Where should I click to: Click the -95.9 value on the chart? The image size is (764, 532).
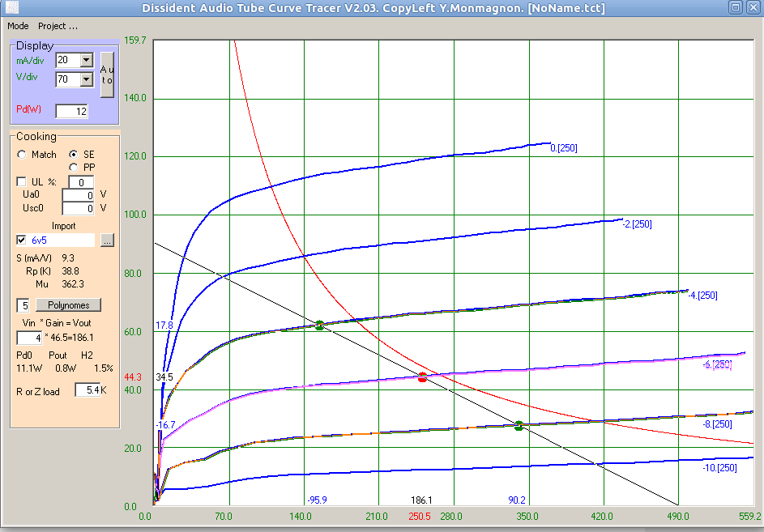pos(318,500)
